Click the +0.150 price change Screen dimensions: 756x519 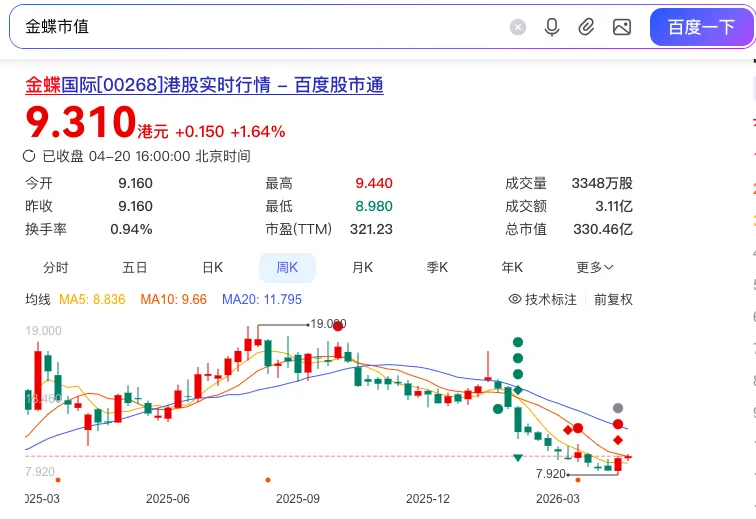200,132
